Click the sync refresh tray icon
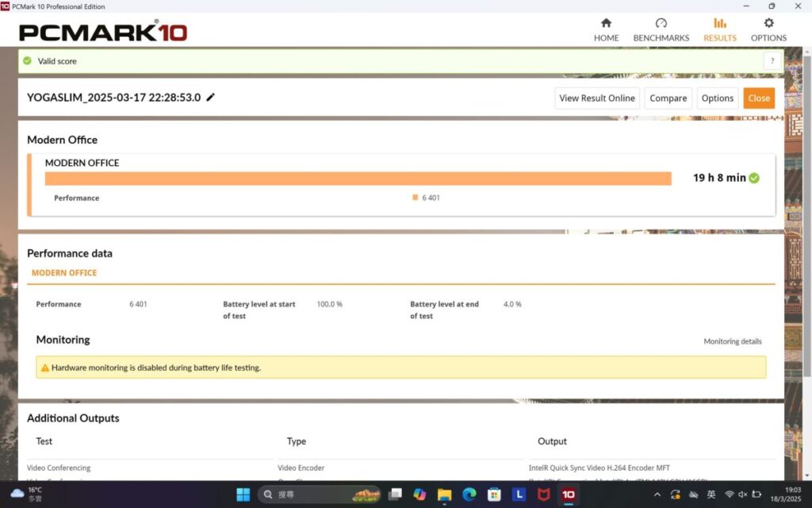 click(x=676, y=495)
